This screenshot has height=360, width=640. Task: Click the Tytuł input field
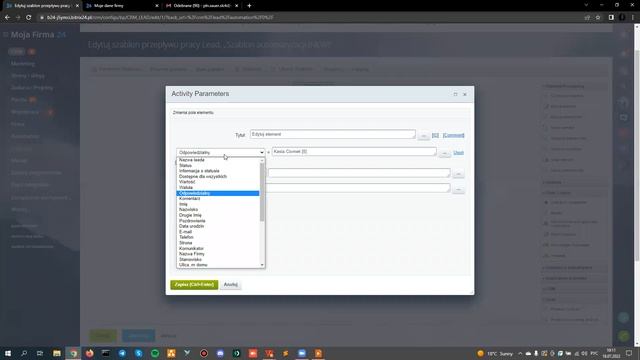click(333, 134)
